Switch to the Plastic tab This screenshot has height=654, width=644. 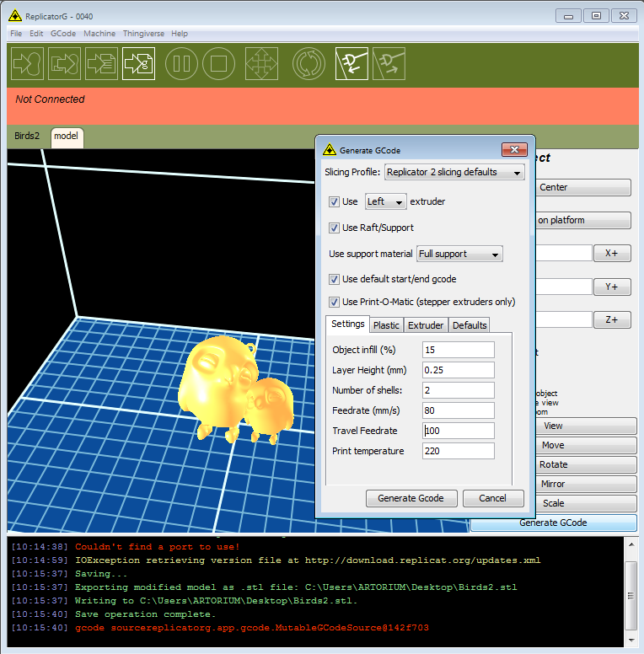[x=386, y=325]
